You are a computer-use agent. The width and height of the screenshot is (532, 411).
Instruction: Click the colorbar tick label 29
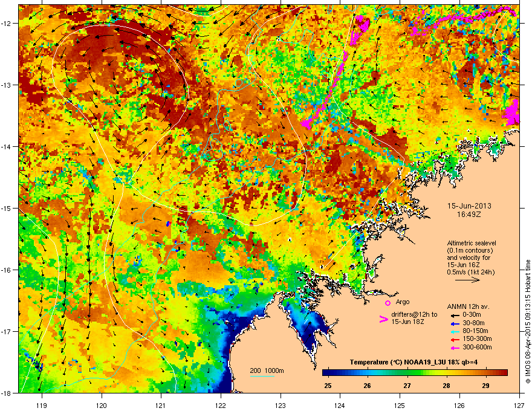tap(486, 386)
